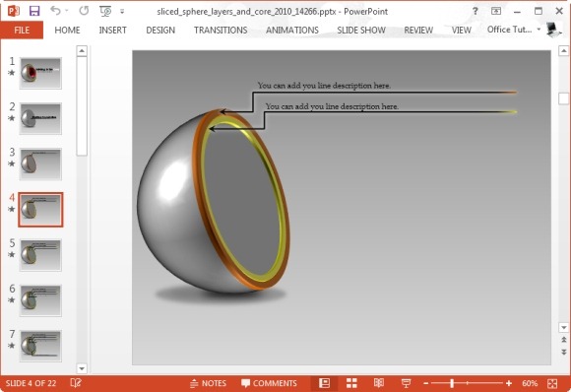
Task: Expand Customize Quick Access Toolbar dropdown
Action: click(122, 12)
